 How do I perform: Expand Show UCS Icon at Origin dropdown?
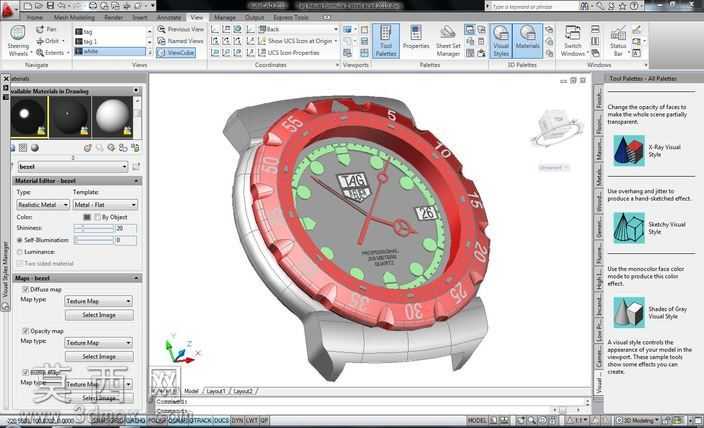coord(336,41)
